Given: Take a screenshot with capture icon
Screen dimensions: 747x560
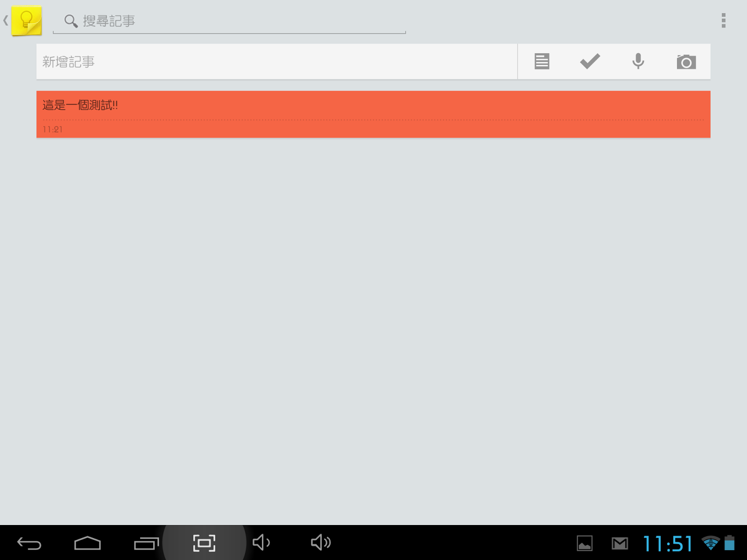Looking at the screenshot, I should (x=204, y=543).
